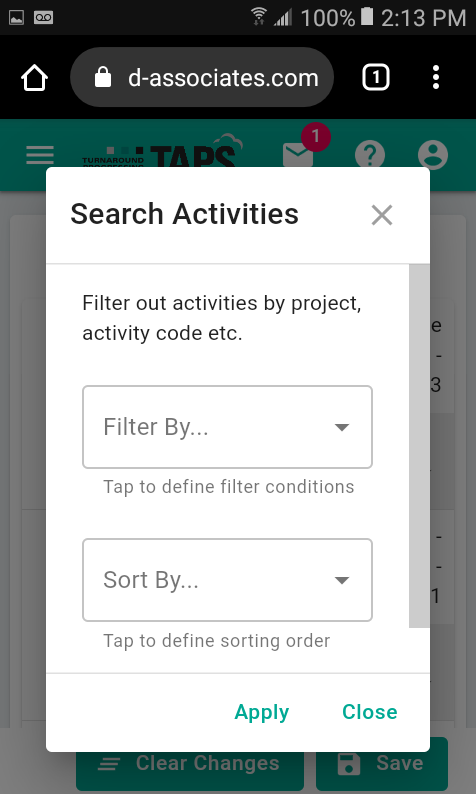The height and width of the screenshot is (794, 476).
Task: Click the Close button in dialog footer
Action: coord(370,711)
